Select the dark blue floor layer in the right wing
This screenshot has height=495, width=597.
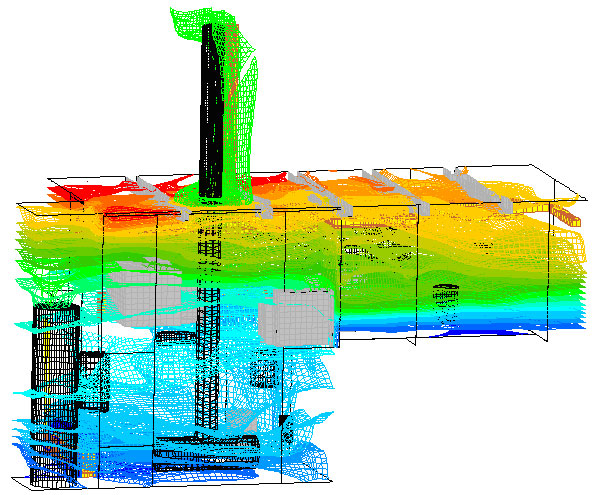point(484,333)
